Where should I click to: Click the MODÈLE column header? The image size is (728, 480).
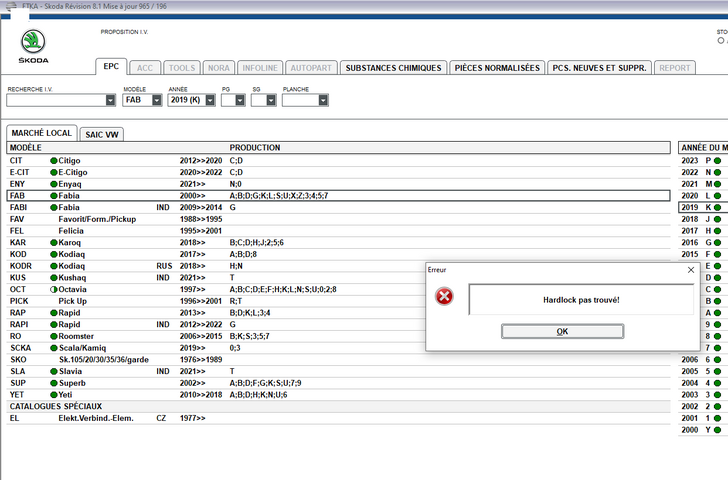(x=26, y=148)
